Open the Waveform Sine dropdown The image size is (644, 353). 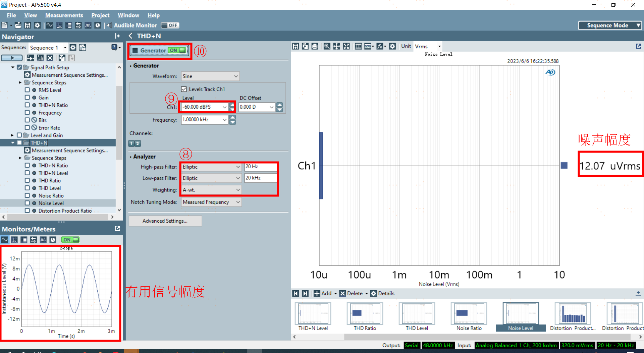(210, 76)
